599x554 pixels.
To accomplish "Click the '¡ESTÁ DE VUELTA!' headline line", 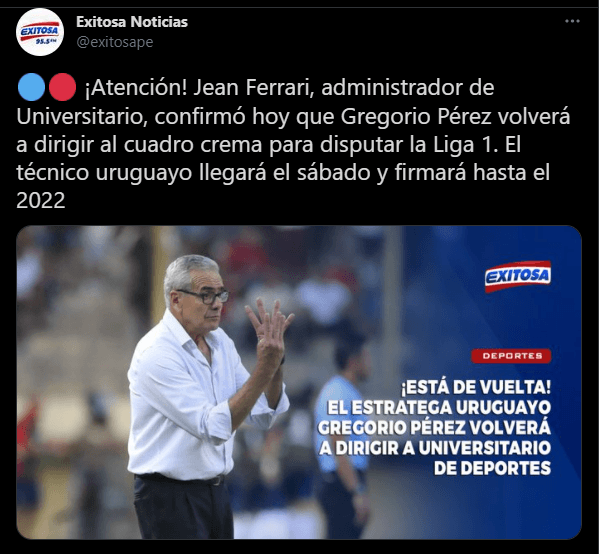I will point(476,388).
